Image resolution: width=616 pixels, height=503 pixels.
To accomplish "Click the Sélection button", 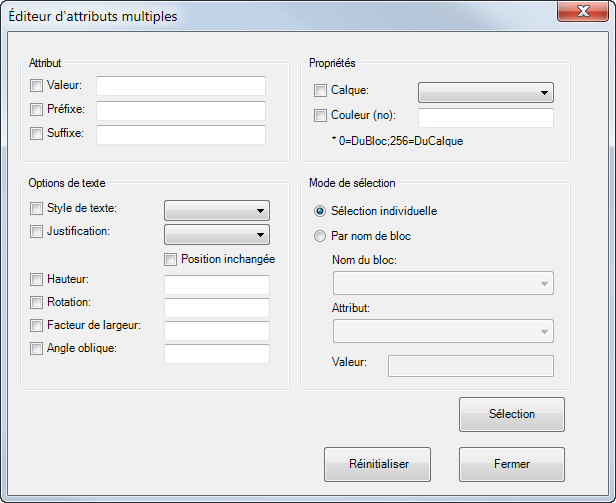I will pos(512,414).
